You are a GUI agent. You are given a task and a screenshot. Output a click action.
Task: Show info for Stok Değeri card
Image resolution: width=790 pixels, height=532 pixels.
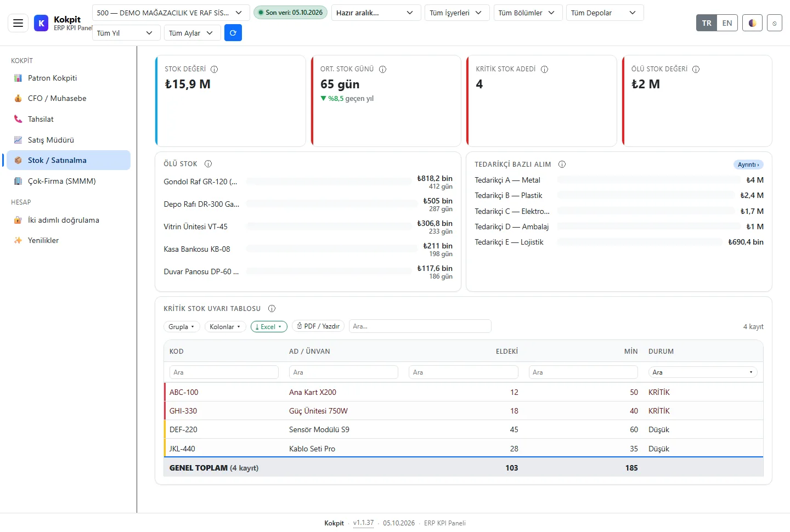(215, 69)
